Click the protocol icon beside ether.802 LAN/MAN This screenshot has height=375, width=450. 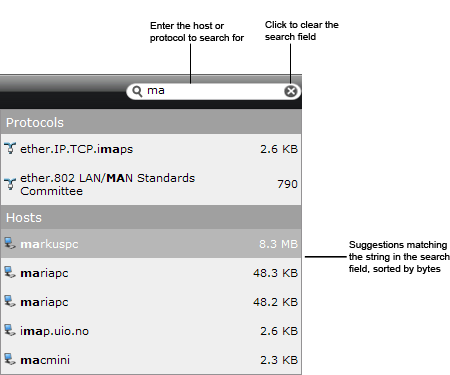(x=10, y=184)
